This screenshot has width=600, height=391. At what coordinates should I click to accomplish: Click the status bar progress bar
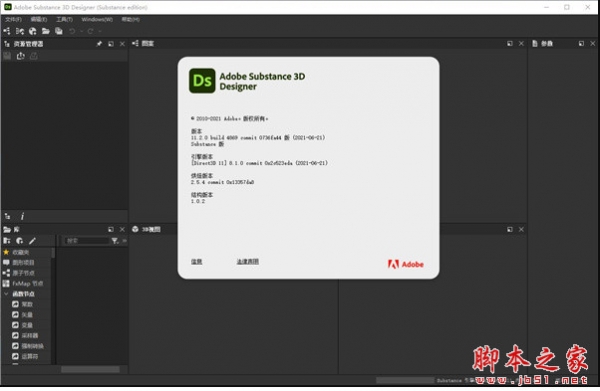click(405, 380)
